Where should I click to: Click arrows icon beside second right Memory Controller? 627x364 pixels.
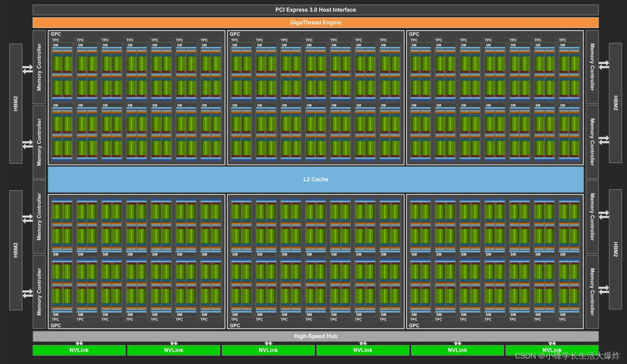[604, 140]
